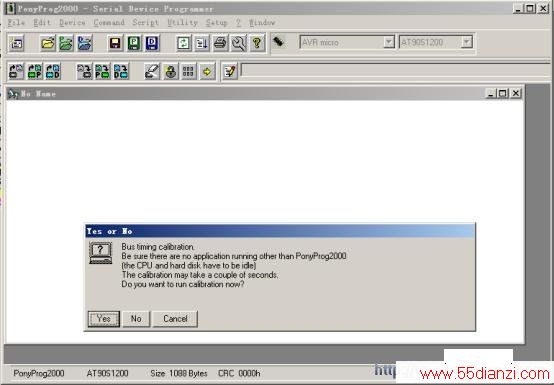Open the Utility menu
Image resolution: width=554 pixels, height=385 pixels.
point(182,23)
